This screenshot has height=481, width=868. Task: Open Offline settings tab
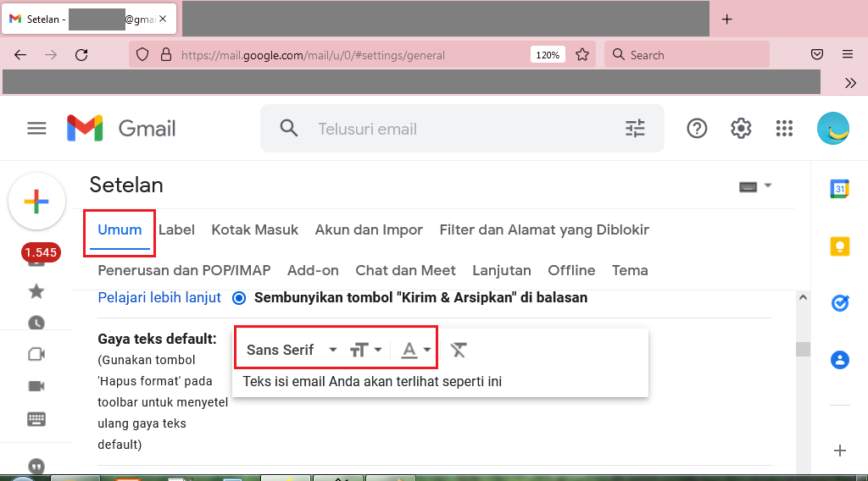(x=571, y=270)
